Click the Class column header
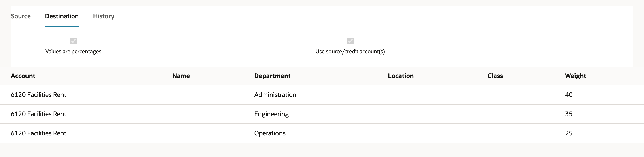This screenshot has height=157, width=644. click(495, 76)
